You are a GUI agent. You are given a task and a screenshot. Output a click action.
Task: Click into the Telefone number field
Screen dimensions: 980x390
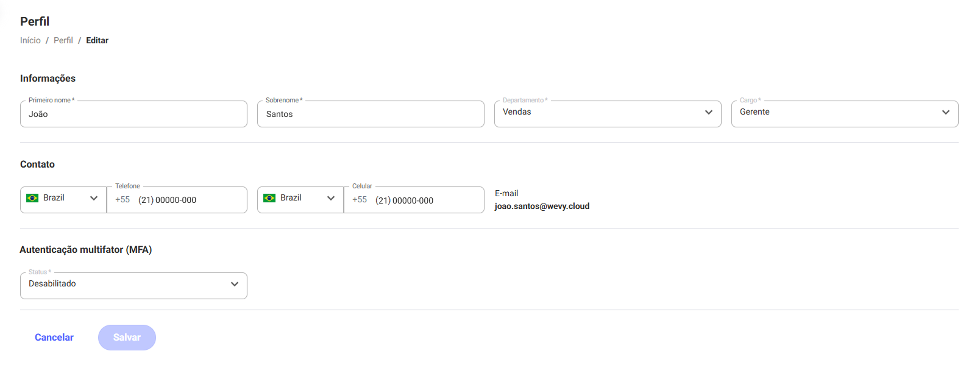[x=177, y=200]
